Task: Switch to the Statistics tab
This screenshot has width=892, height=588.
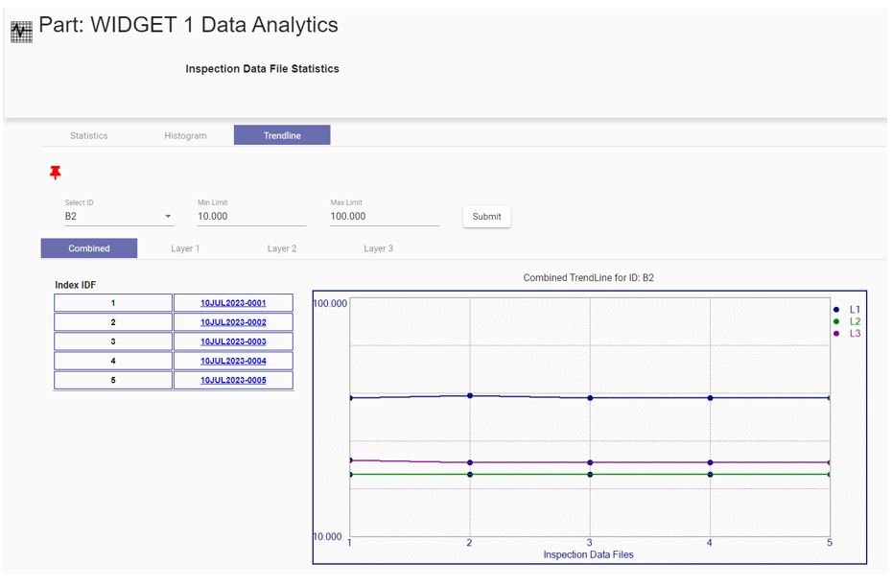Action: tap(89, 136)
